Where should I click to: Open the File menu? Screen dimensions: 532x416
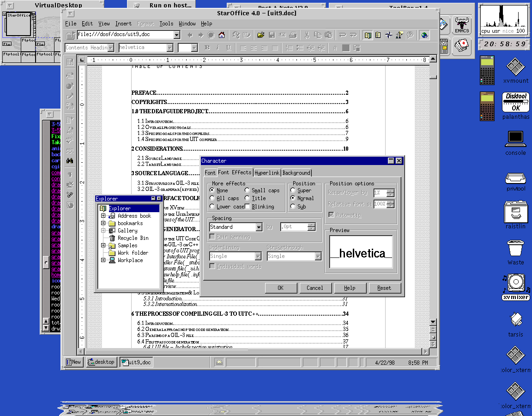coord(71,24)
